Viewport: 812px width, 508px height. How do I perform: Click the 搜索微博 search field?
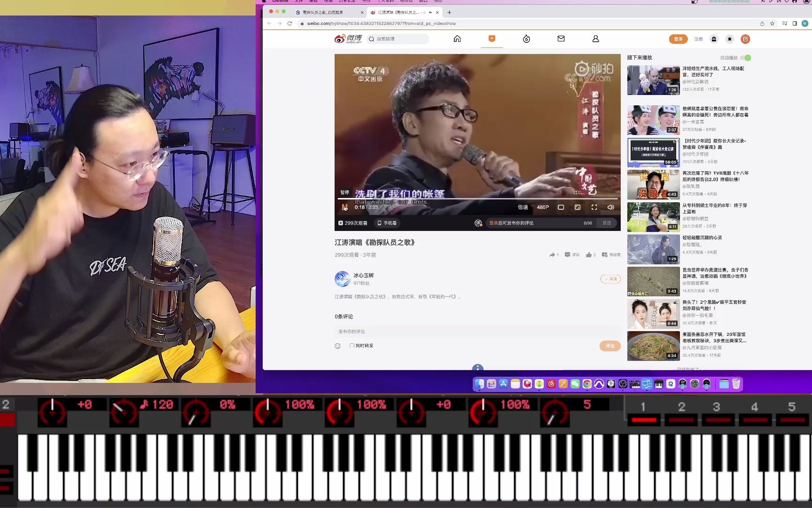pos(398,39)
